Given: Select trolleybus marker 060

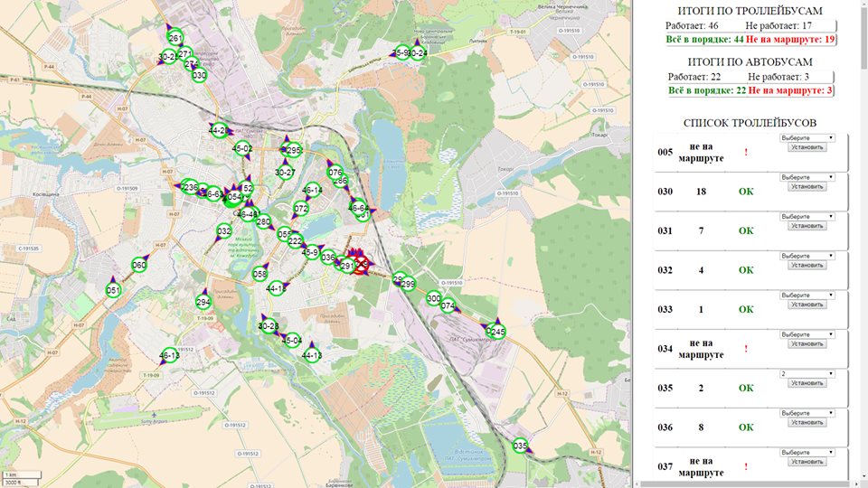Looking at the screenshot, I should [x=139, y=265].
